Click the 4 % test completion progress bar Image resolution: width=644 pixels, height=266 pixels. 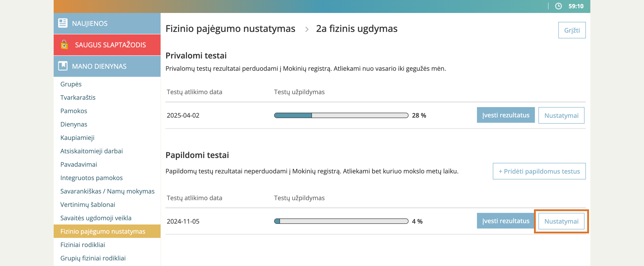coord(341,221)
